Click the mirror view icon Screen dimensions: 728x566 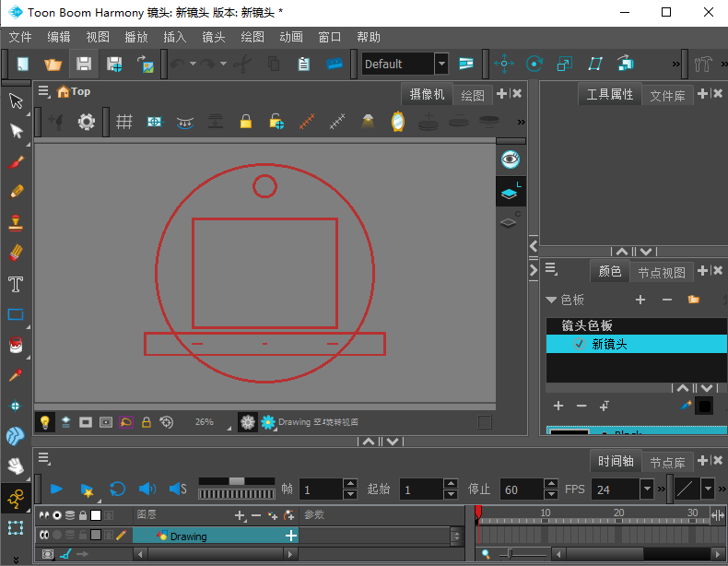click(x=398, y=122)
